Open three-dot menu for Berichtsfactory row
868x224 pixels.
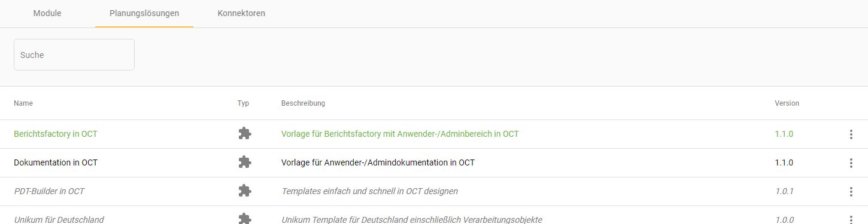pos(851,134)
